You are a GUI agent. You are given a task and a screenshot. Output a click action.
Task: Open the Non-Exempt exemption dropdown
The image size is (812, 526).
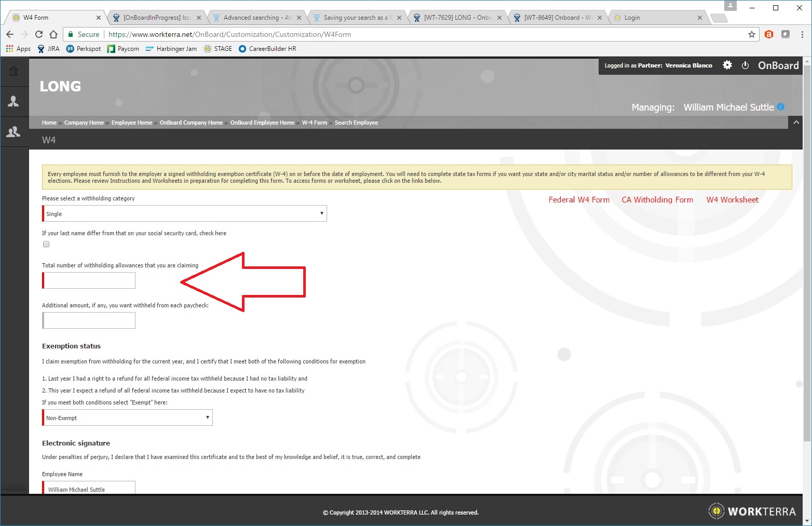(127, 417)
